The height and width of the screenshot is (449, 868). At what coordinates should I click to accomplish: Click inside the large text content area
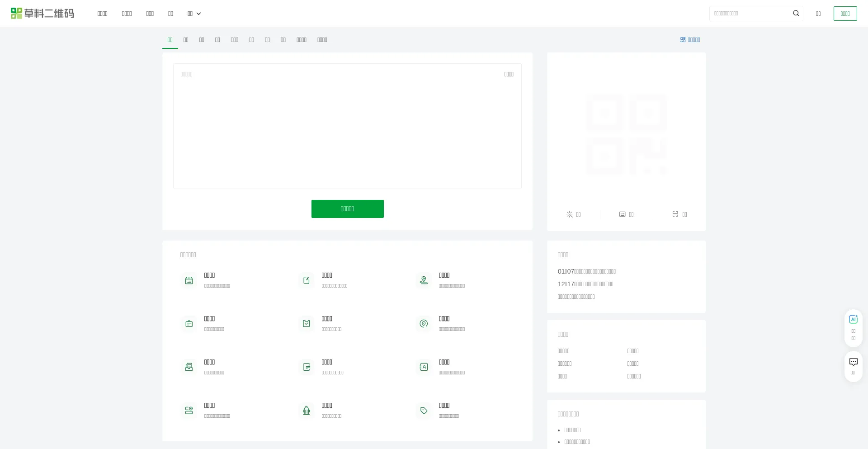coord(347,131)
